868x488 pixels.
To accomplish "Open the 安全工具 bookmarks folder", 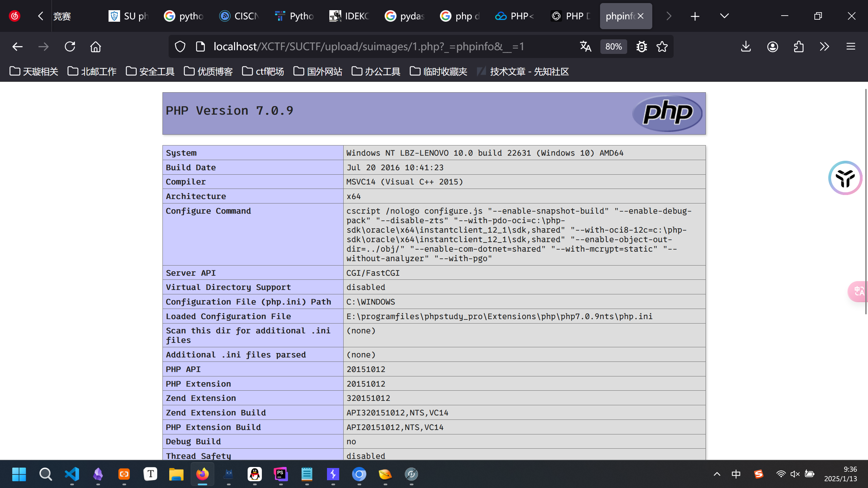I will (x=150, y=72).
